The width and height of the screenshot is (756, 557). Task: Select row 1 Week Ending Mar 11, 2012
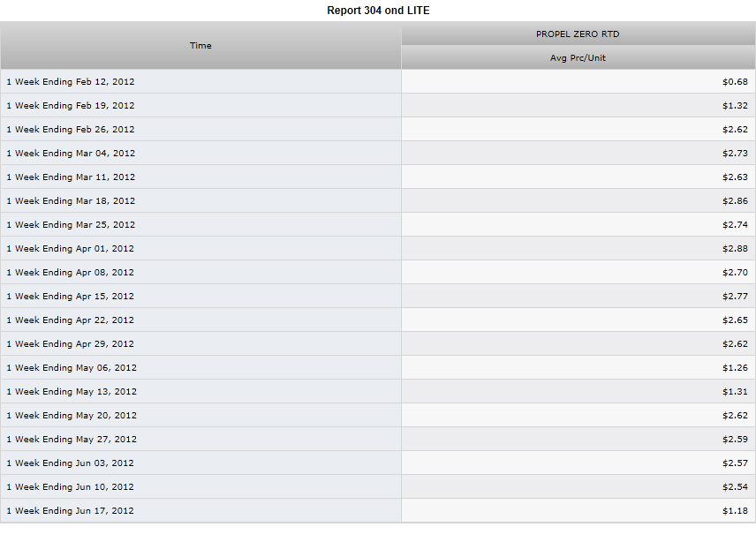pyautogui.click(x=378, y=177)
